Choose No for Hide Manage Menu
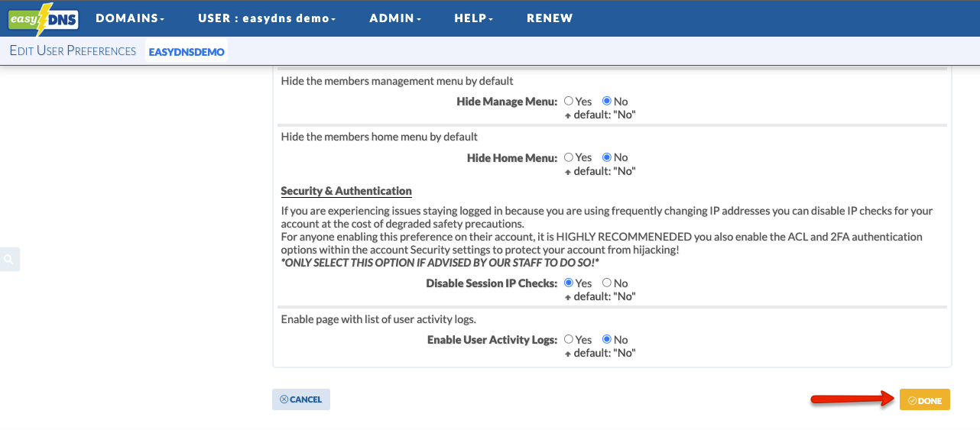Viewport: 980px width, 430px height. (607, 101)
